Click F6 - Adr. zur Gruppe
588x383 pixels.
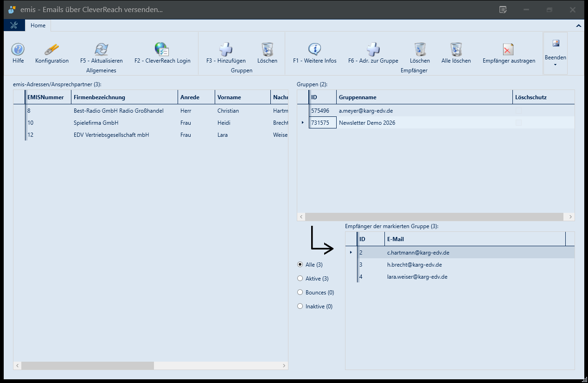click(x=373, y=53)
